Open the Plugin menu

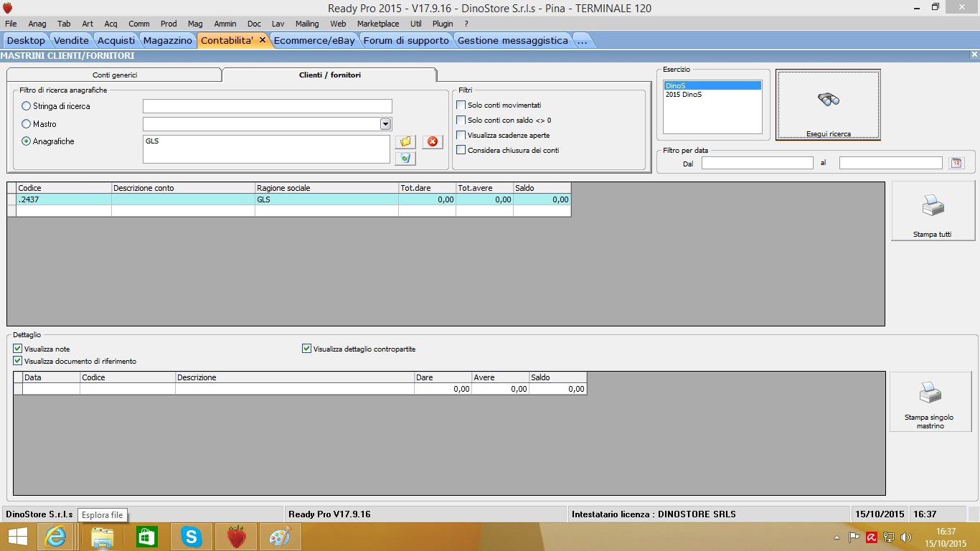coord(443,24)
